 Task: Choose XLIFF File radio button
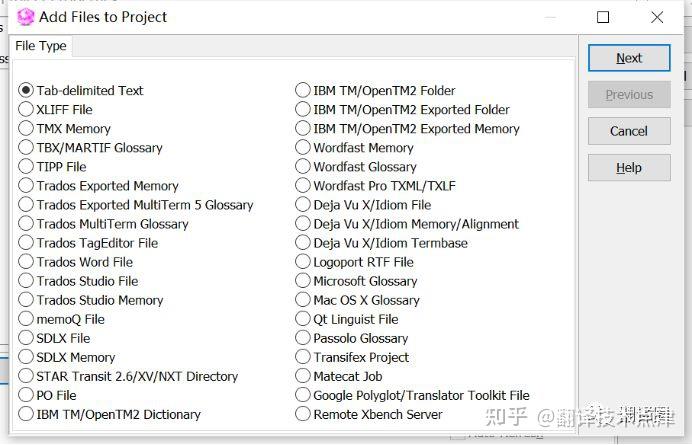click(26, 109)
